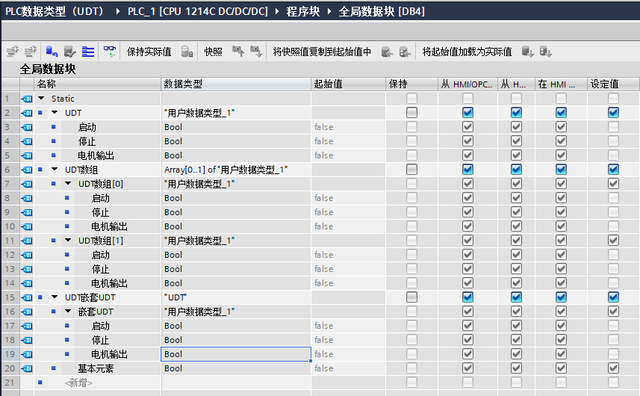Click the first icon after 将起始值加载为实际值

point(527,51)
